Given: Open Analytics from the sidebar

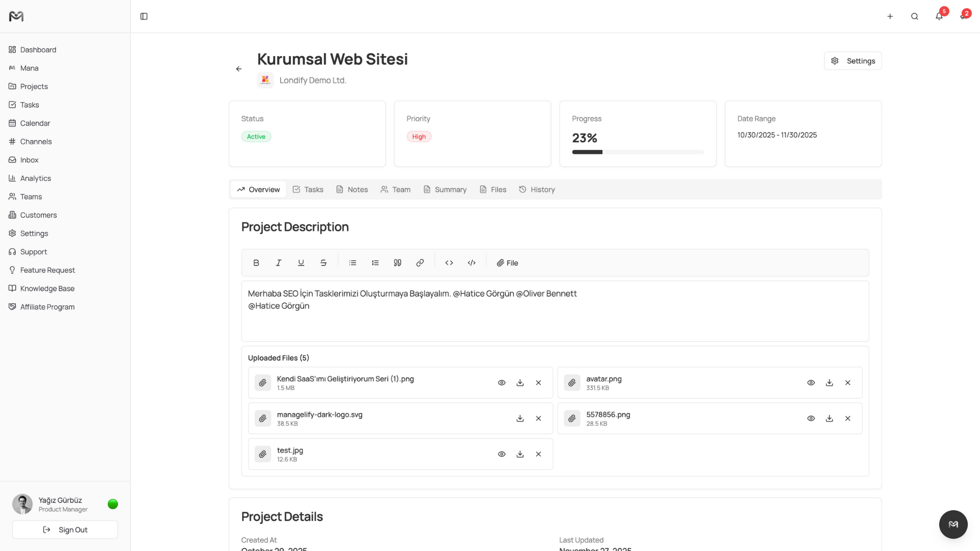Looking at the screenshot, I should coord(35,178).
